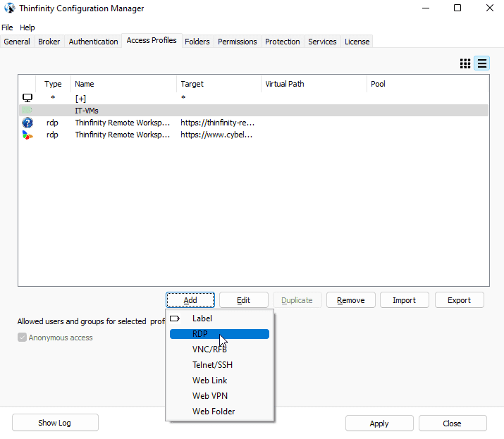Maximize the Configuration Manager window
This screenshot has width=504, height=439.
click(x=457, y=8)
